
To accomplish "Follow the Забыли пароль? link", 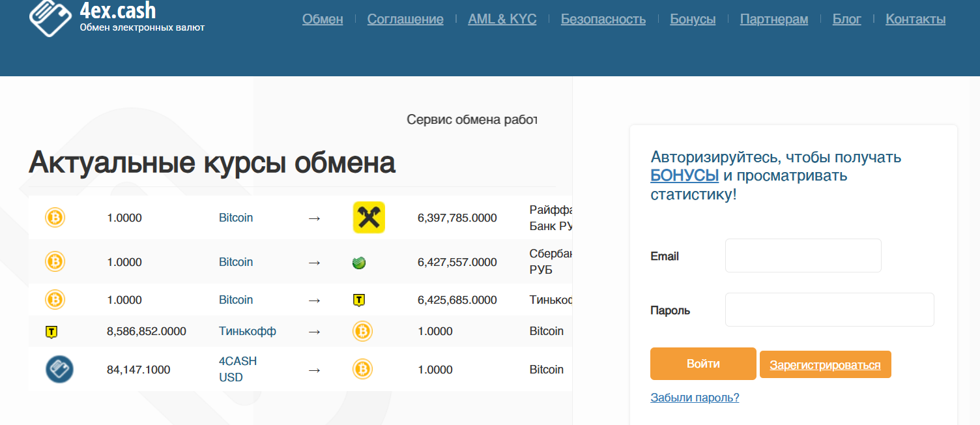I will [695, 398].
